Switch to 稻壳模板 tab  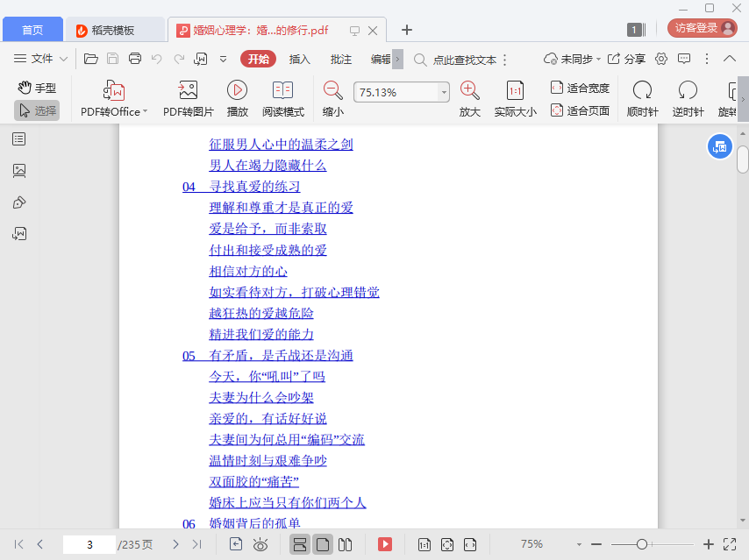coord(114,30)
